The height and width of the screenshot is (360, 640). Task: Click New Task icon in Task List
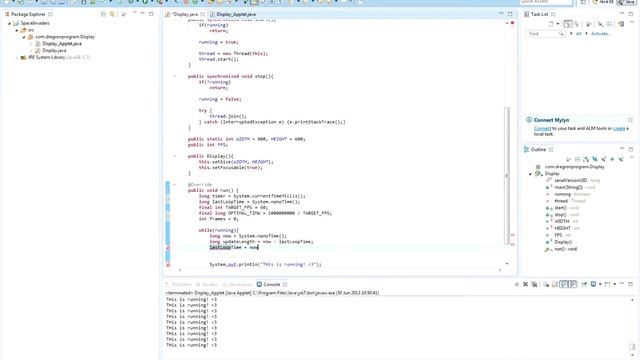tap(551, 24)
